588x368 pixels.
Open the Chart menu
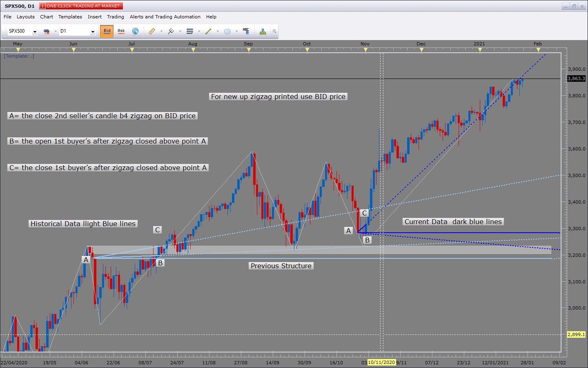pos(47,17)
